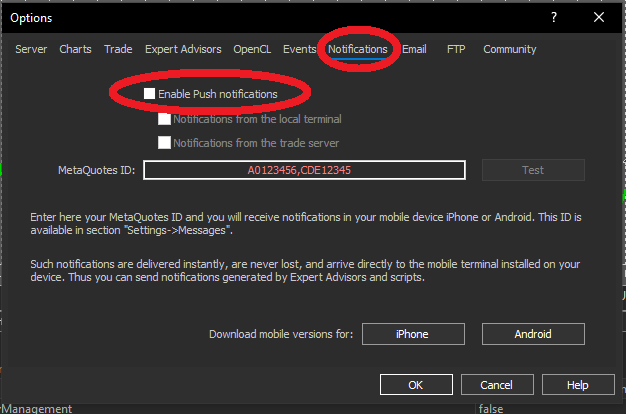Image resolution: width=626 pixels, height=414 pixels.
Task: Open the Server tab
Action: (31, 49)
